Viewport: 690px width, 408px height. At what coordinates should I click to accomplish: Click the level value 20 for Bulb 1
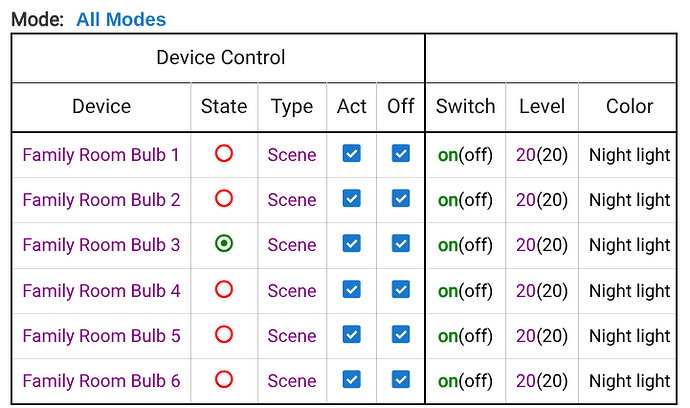[x=526, y=155]
